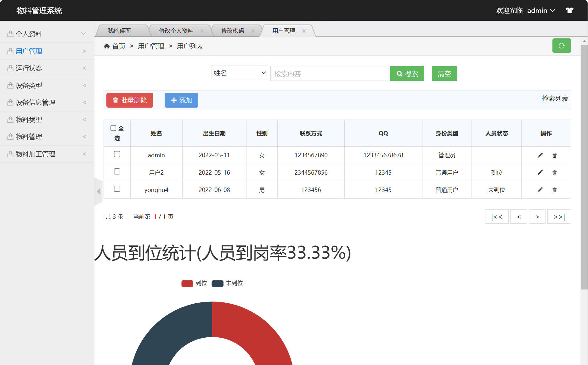Screen dimensions: 588x365
Task: Switch to the 我的桌面 tab
Action: coord(120,31)
